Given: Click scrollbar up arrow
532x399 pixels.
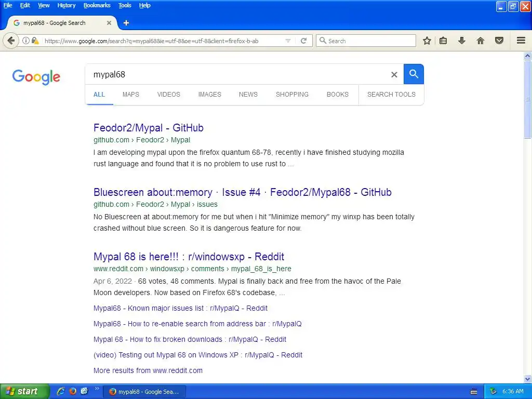Looking at the screenshot, I should [x=528, y=56].
